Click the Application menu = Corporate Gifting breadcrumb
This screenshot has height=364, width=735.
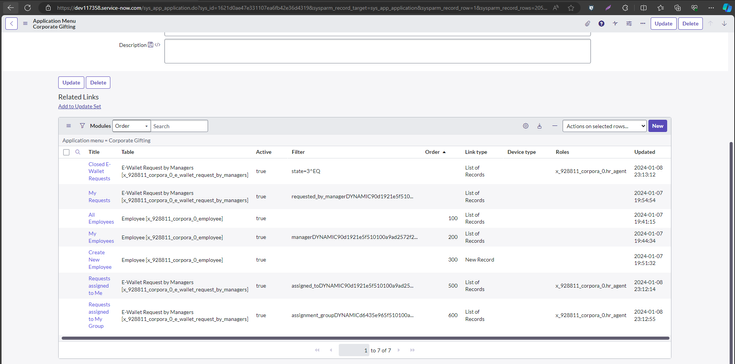click(x=106, y=141)
